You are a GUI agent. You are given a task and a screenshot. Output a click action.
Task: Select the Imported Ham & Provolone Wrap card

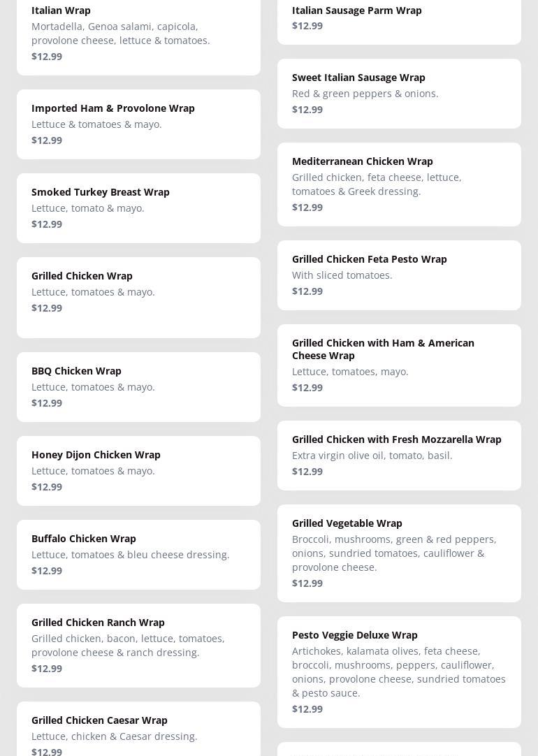pos(138,124)
